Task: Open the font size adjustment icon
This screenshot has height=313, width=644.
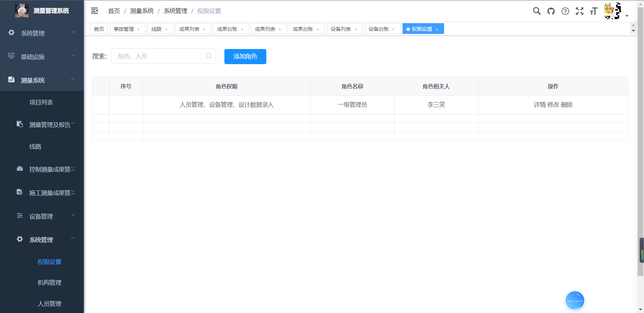Action: [594, 11]
